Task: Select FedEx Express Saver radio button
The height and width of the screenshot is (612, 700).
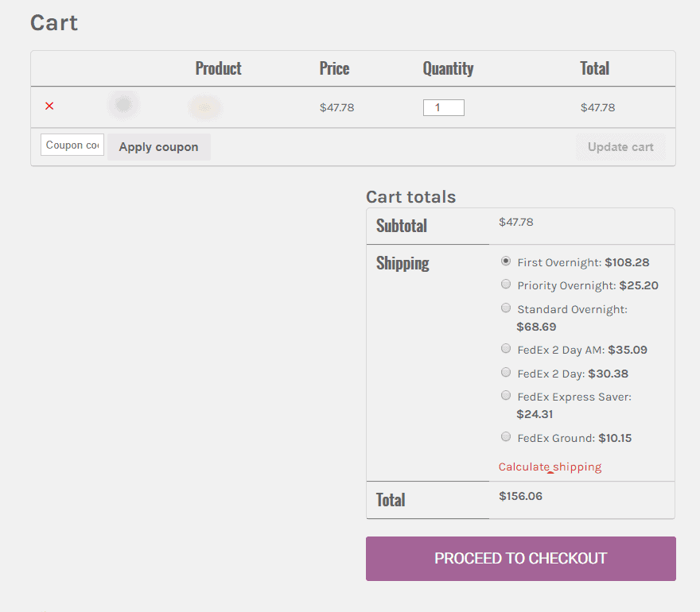Action: (506, 395)
